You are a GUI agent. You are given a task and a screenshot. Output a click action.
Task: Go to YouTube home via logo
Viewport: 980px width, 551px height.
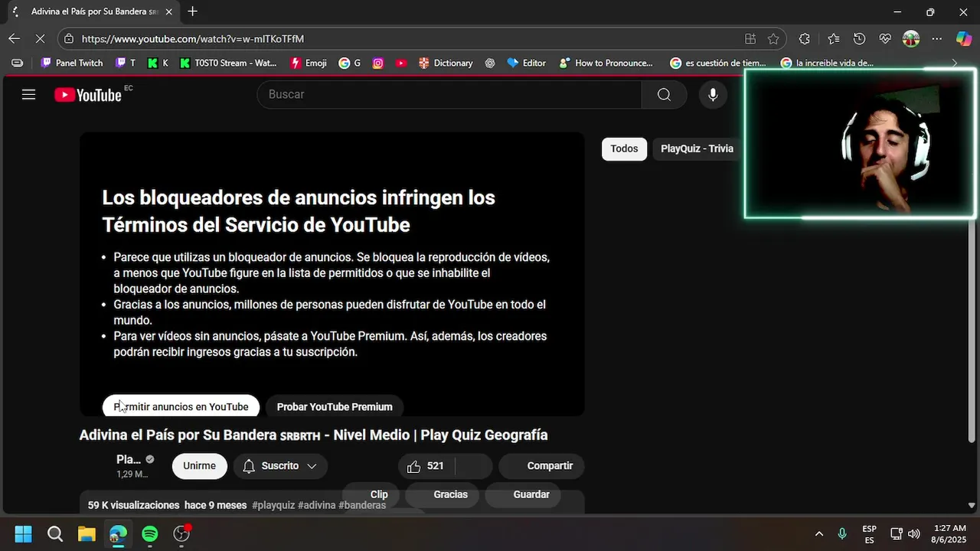pyautogui.click(x=88, y=95)
